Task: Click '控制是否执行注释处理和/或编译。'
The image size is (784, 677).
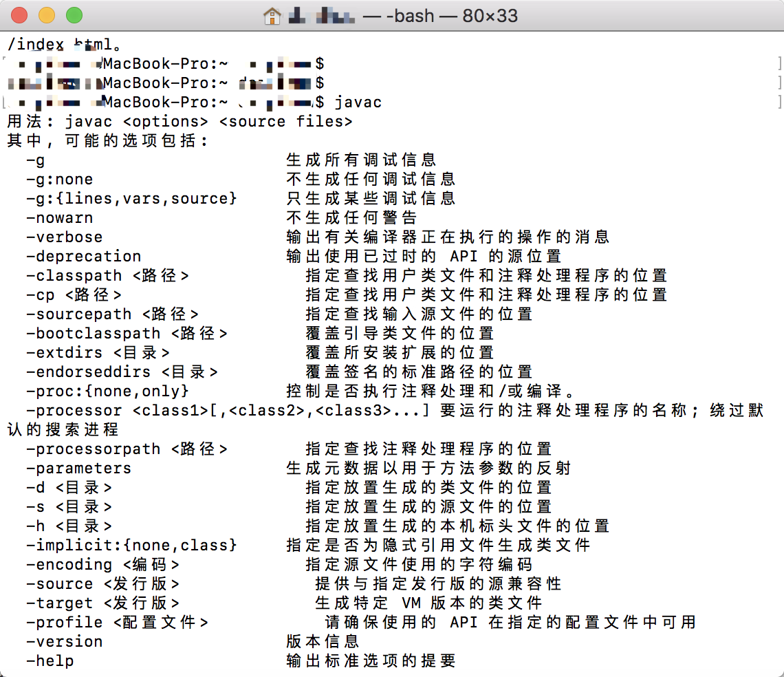Action: coord(430,391)
